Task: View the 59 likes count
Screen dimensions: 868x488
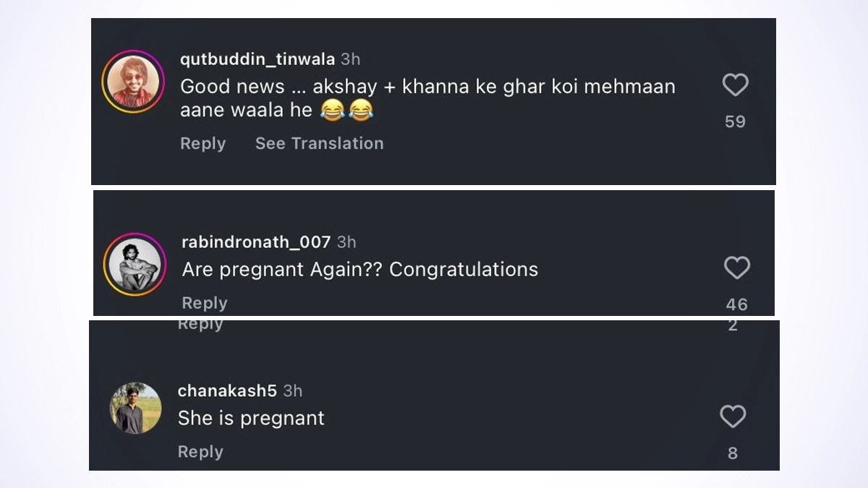Action: tap(735, 121)
